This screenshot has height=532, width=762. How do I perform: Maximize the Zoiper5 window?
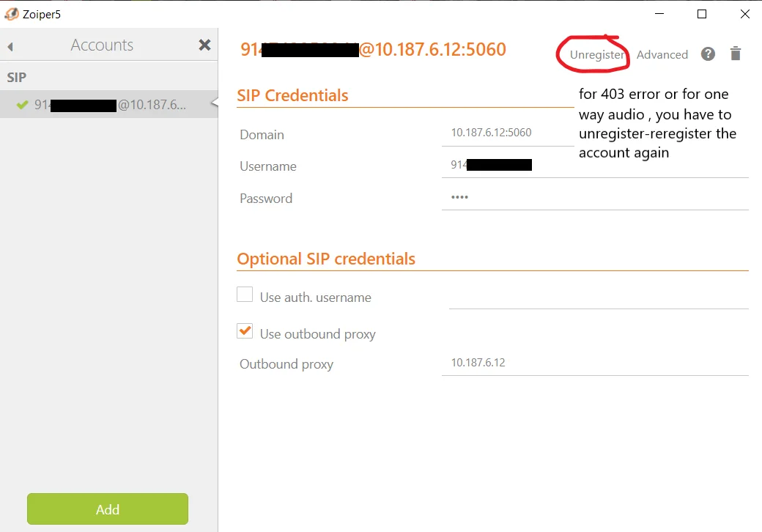click(x=702, y=14)
